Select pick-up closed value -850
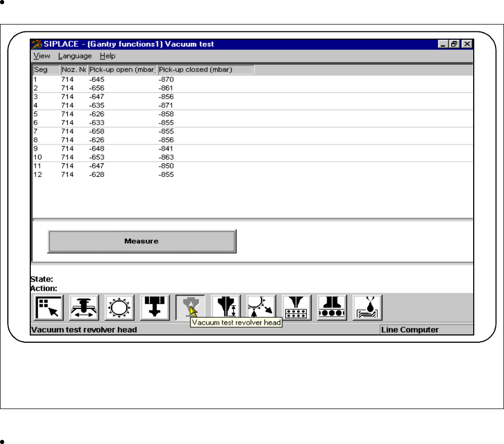Screen dimensions: 504x444 (166, 166)
